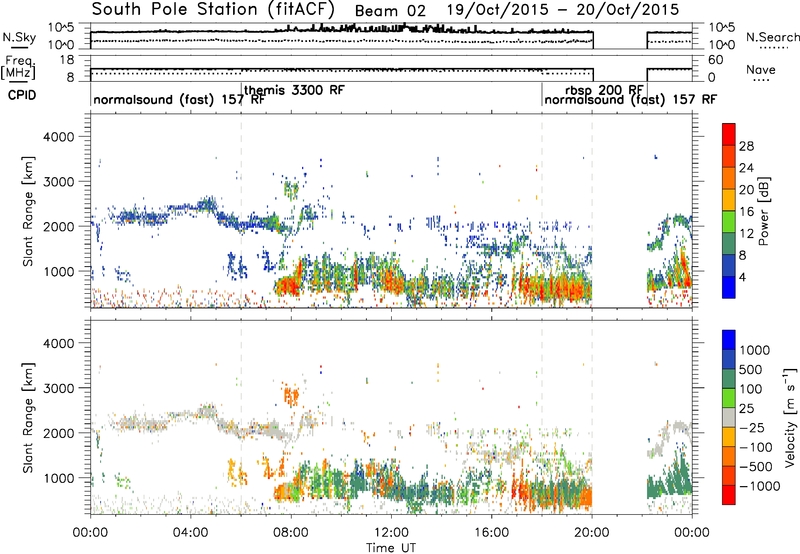Click the "18" frequency axis tick
The height and width of the screenshot is (554, 800).
click(x=67, y=60)
